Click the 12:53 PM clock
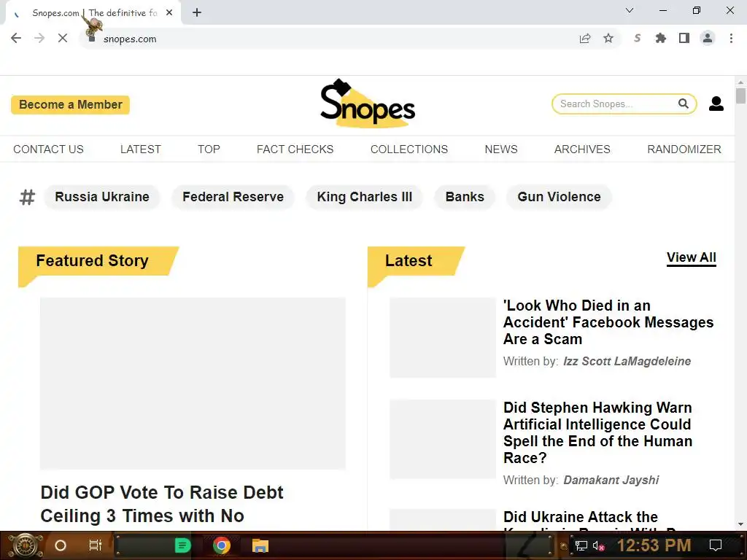This screenshot has width=747, height=560. 654,545
